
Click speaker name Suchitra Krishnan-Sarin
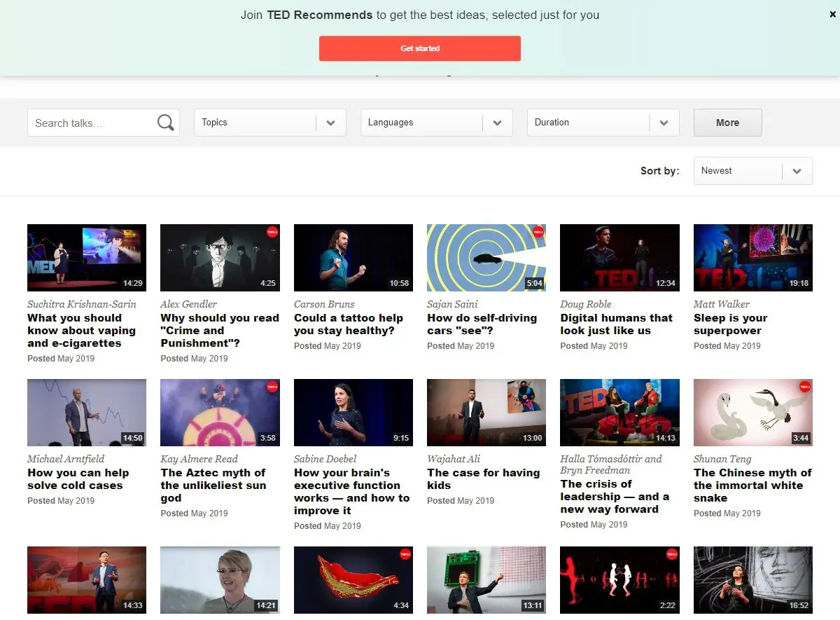(82, 304)
